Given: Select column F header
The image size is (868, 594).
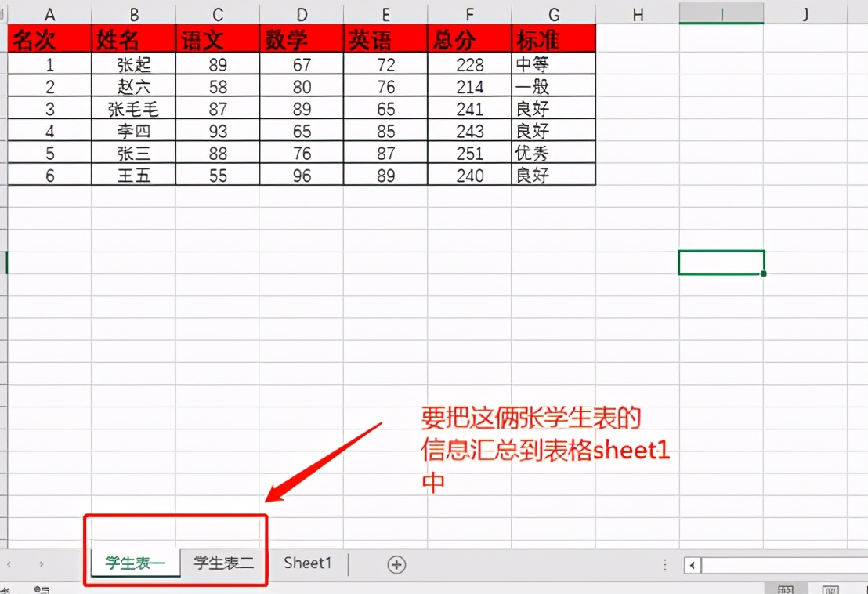Looking at the screenshot, I should [x=469, y=14].
